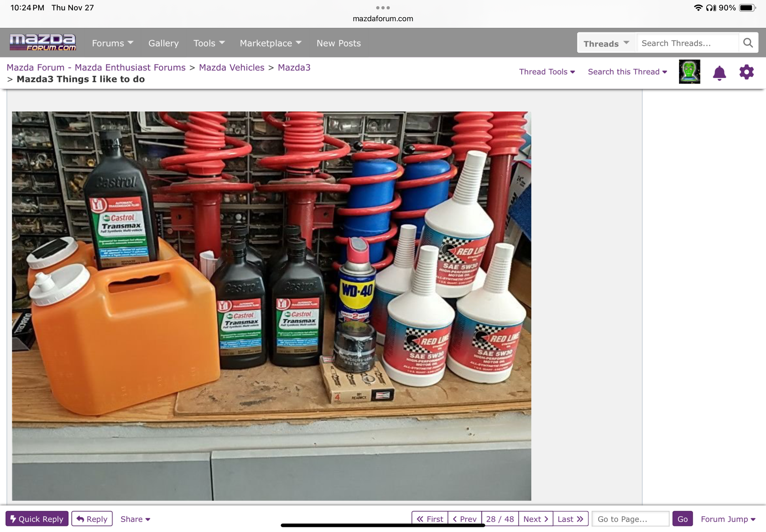Open the Gallery menu item
Screen dimensions: 766x532
[x=163, y=43]
